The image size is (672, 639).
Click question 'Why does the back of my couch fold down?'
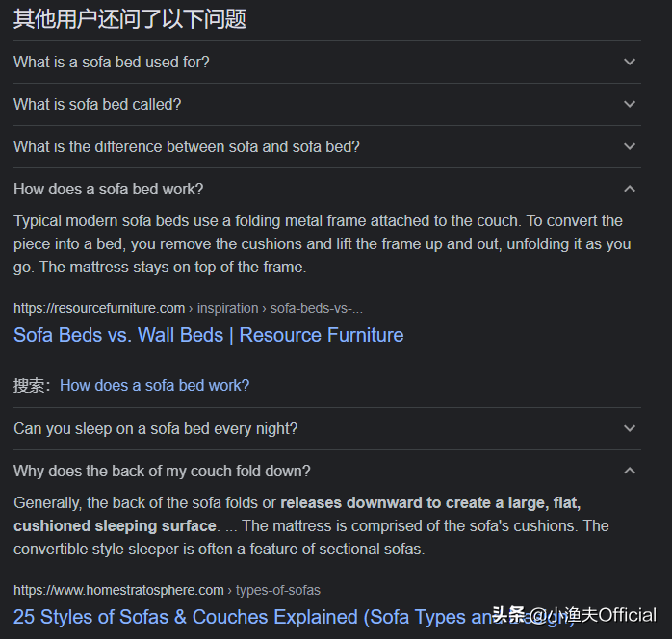tap(162, 472)
